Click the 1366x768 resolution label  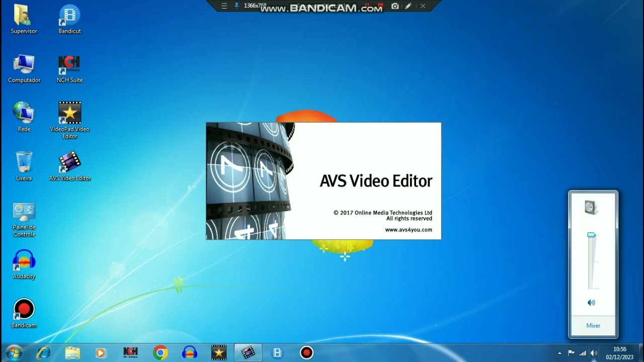pos(255,6)
